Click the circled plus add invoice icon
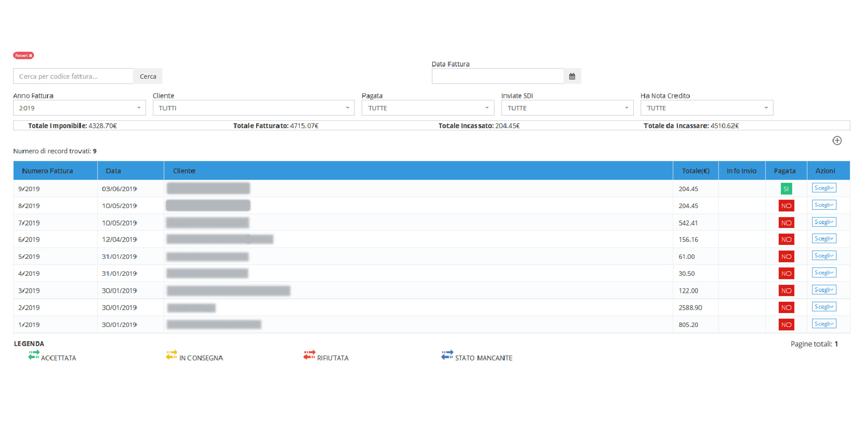 [837, 141]
